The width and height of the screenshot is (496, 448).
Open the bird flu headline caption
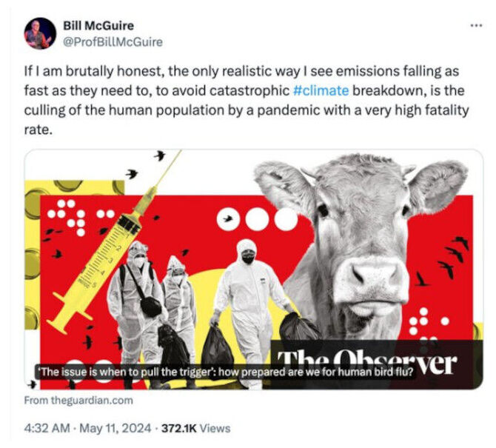(x=225, y=372)
